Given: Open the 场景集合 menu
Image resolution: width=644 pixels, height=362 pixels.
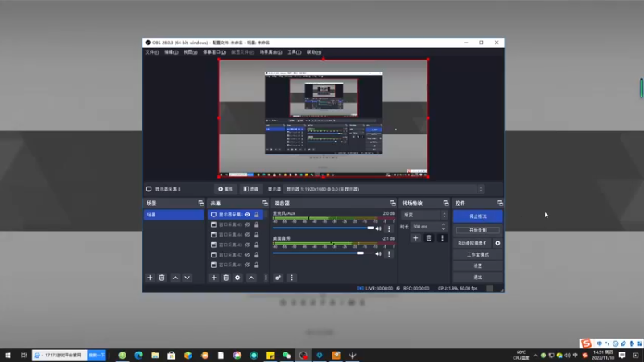Looking at the screenshot, I should [x=270, y=52].
